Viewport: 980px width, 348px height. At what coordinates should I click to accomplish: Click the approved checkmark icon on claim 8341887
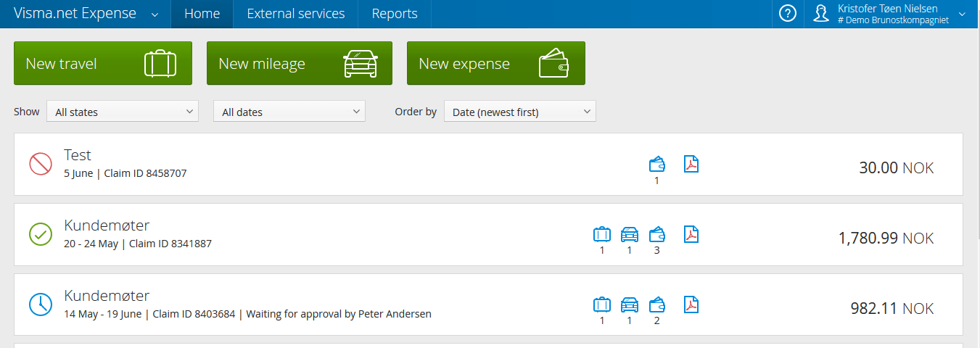(41, 234)
